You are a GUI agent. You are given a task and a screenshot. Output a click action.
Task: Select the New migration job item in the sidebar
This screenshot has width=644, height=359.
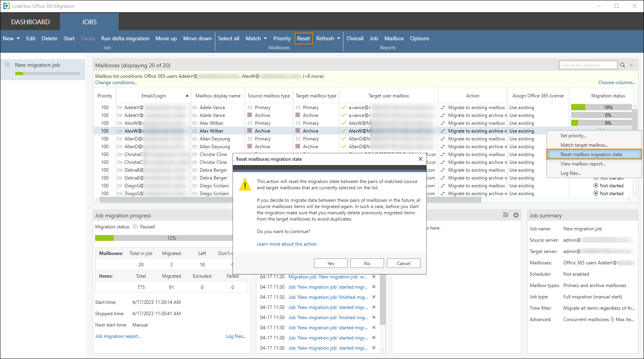[43, 69]
